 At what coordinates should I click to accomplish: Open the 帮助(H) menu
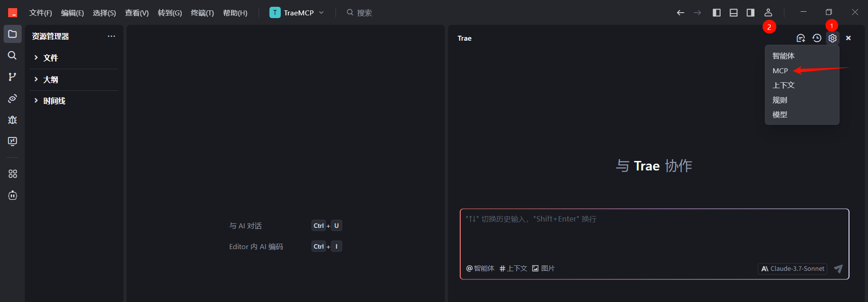(235, 13)
